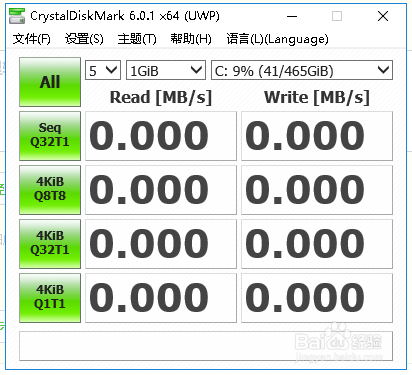Click the 4KiB Q1T1 read result value
Viewport: 412px width, 375px height.
coord(161,298)
